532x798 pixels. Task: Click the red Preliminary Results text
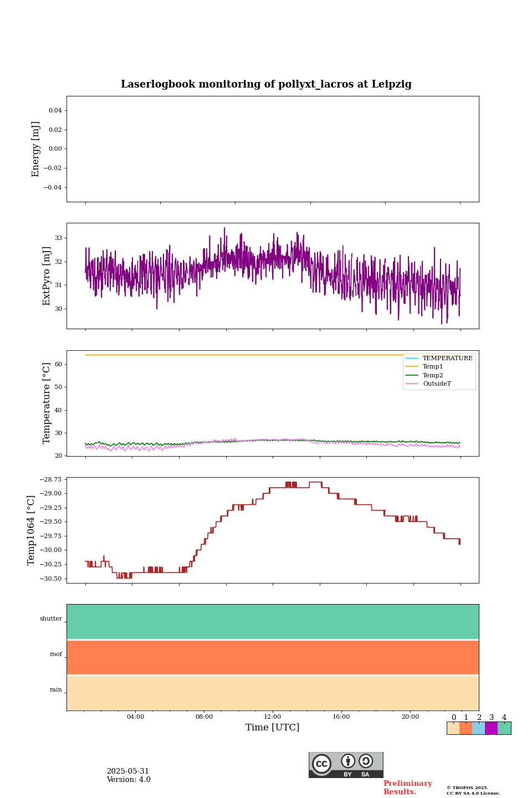pos(408,787)
